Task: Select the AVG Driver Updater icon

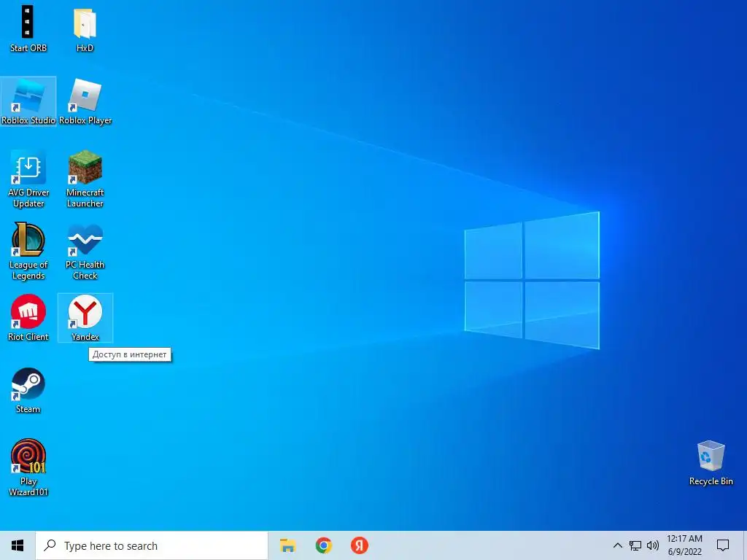Action: [28, 179]
